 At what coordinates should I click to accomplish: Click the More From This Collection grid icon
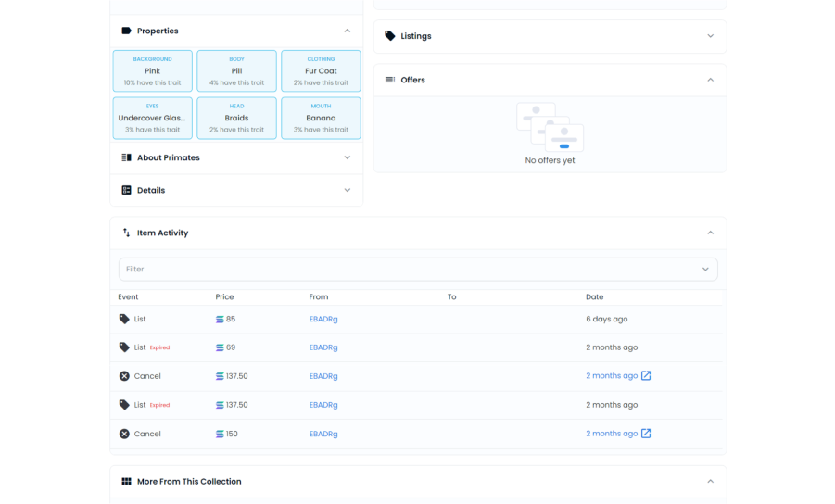(x=126, y=481)
